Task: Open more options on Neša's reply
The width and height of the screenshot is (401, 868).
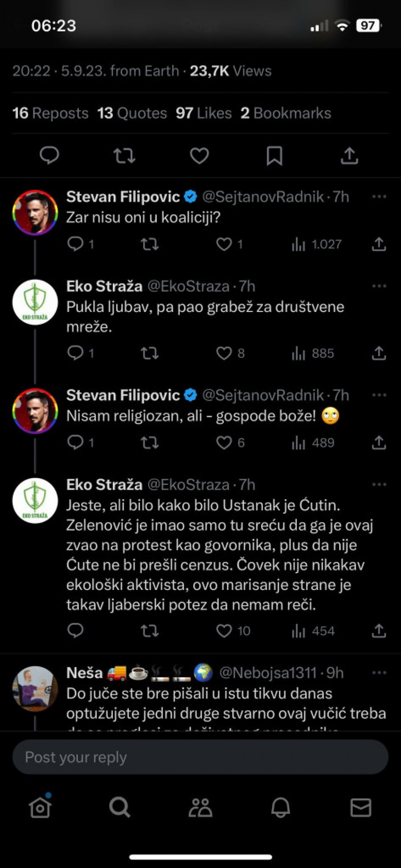Action: (379, 673)
